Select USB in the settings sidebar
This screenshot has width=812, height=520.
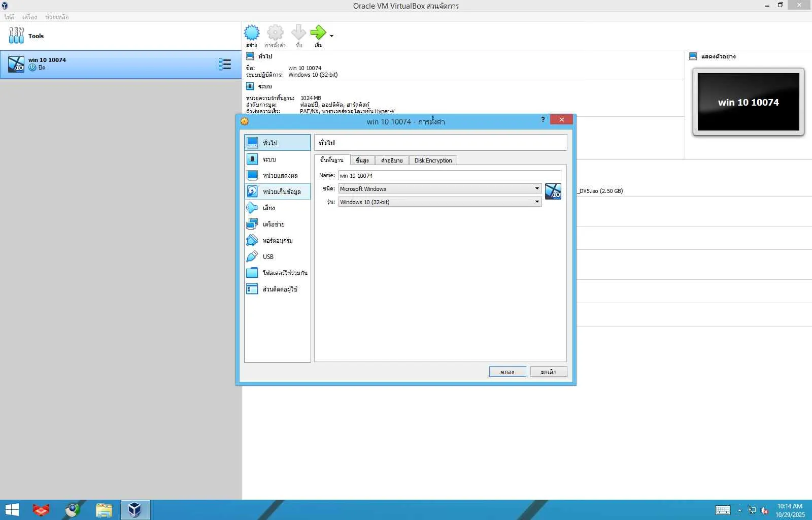(278, 256)
